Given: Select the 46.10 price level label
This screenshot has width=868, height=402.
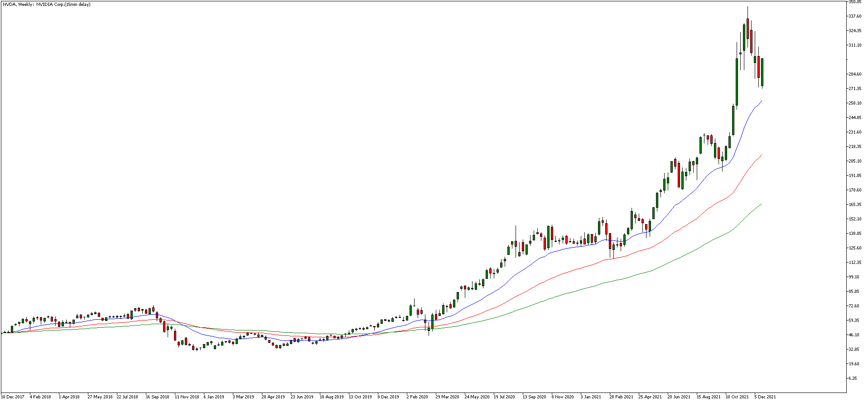Looking at the screenshot, I should click(854, 335).
